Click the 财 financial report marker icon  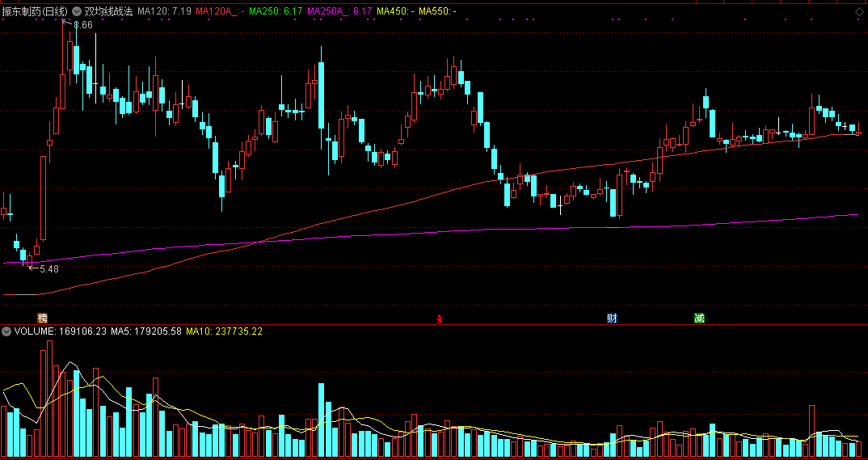tap(612, 319)
